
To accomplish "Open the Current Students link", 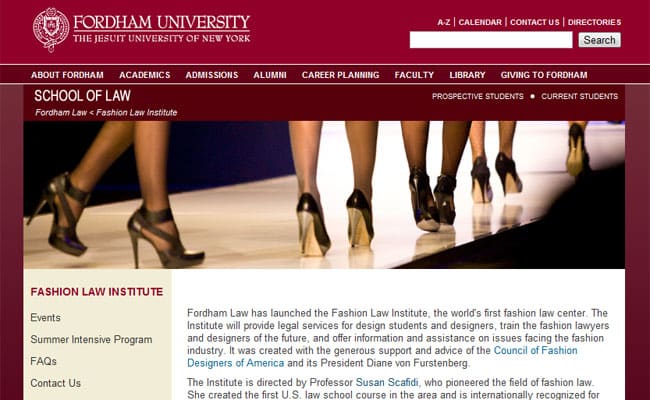I will [x=580, y=96].
